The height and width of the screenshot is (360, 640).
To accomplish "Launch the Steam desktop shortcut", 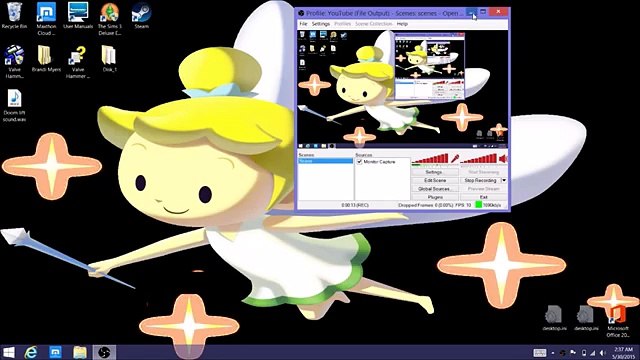I will coord(142,16).
